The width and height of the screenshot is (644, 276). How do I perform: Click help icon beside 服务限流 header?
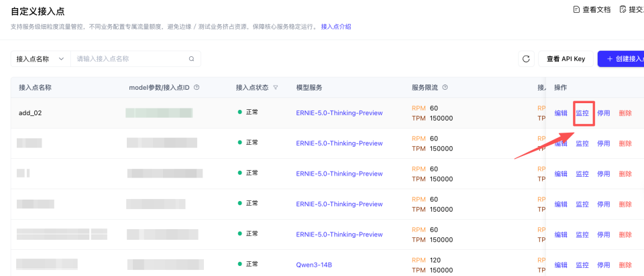tap(445, 88)
